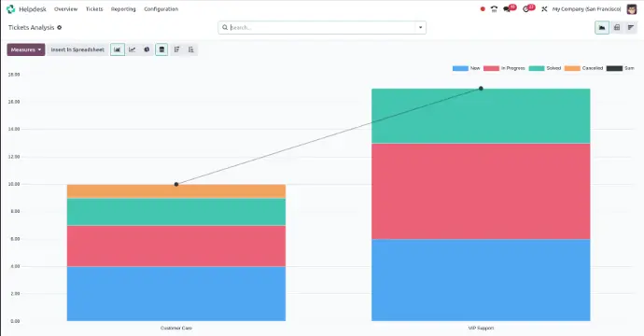Open the VoIP phone icon
The image size is (644, 336).
tap(494, 9)
